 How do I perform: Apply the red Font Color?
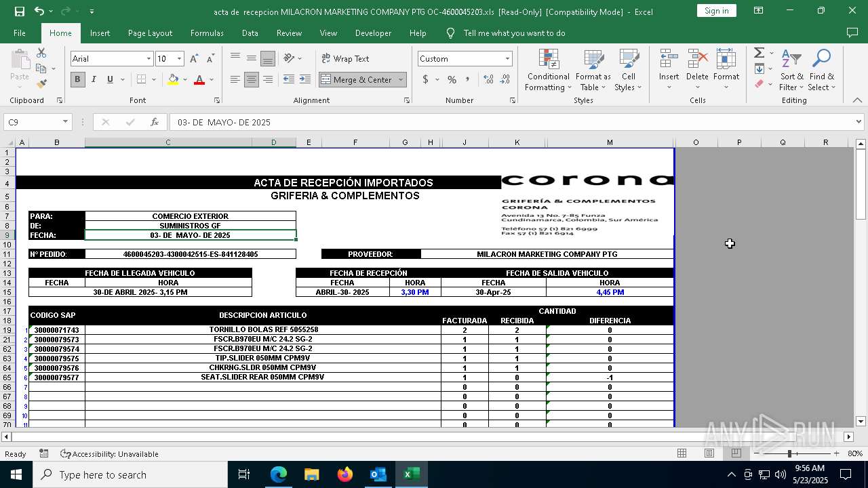click(x=199, y=79)
